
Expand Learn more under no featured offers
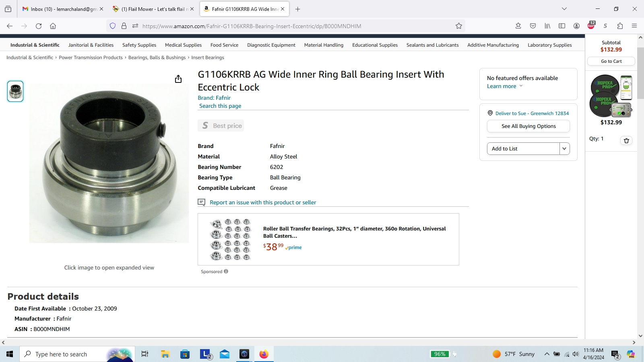(x=505, y=86)
